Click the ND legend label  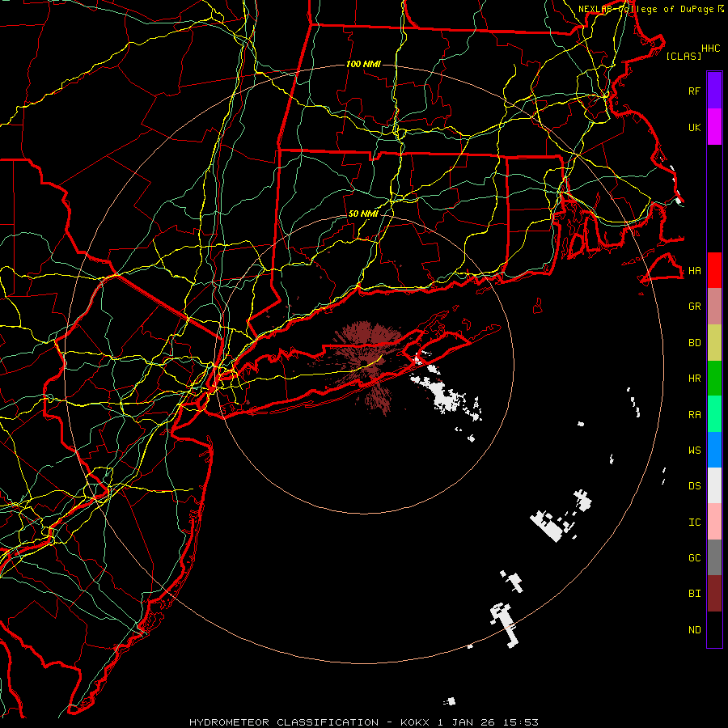pyautogui.click(x=694, y=629)
